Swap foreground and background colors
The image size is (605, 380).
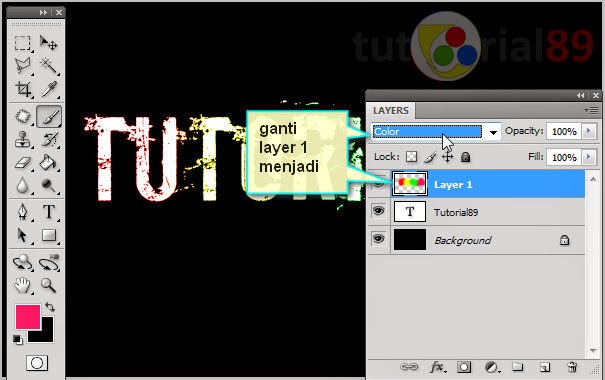click(50, 307)
